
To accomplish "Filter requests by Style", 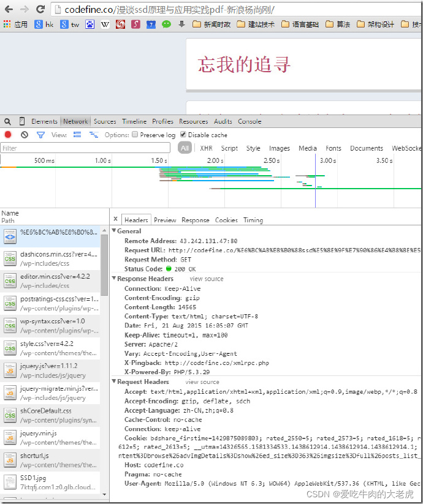I will 253,148.
